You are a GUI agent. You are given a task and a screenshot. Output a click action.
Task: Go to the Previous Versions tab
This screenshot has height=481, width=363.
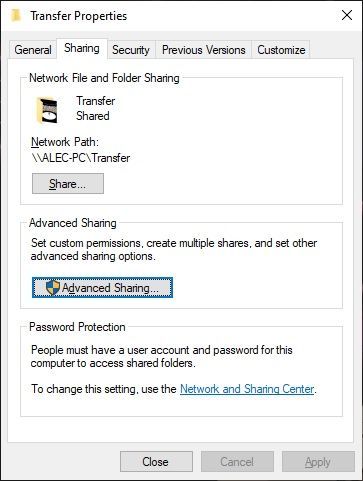(204, 50)
